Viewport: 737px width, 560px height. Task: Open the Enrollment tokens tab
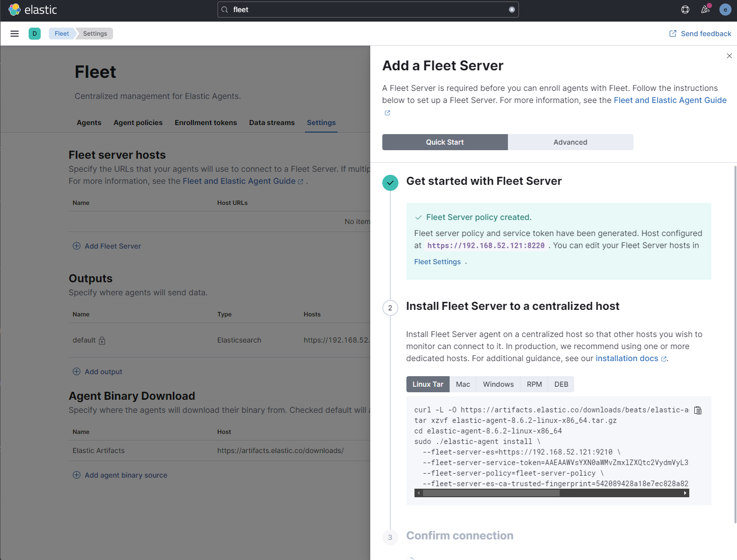coord(206,123)
